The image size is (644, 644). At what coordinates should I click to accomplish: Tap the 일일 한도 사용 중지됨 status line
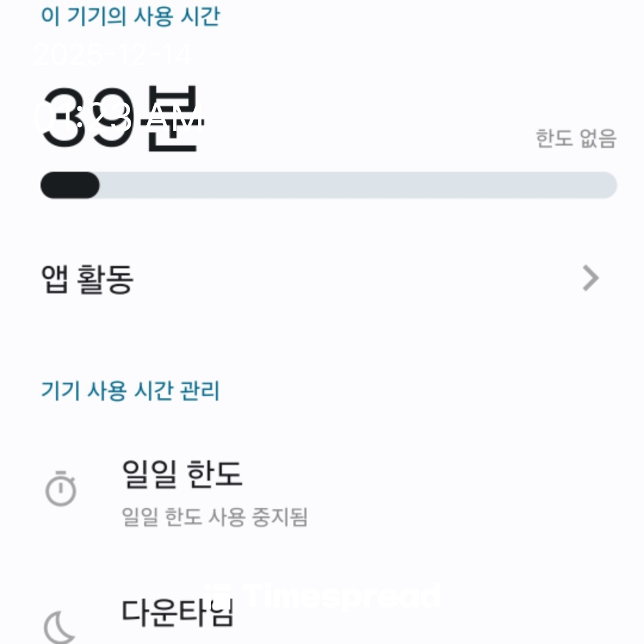pos(215,516)
